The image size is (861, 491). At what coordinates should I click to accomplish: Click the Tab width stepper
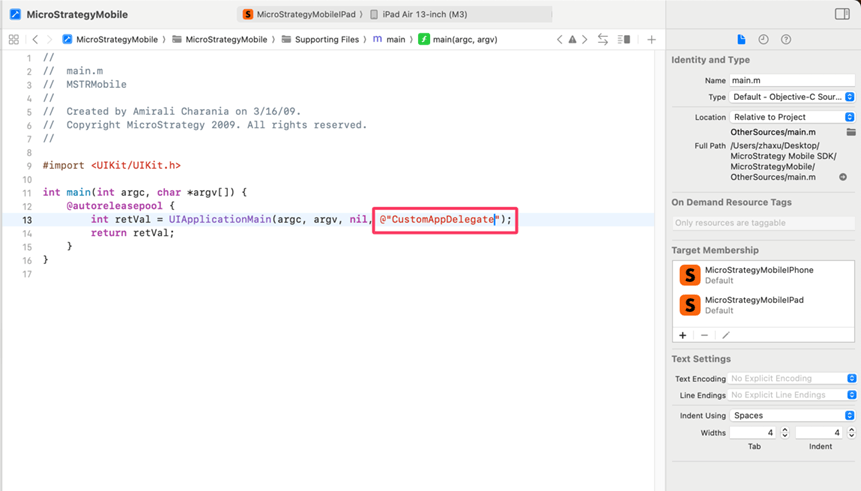pos(785,433)
